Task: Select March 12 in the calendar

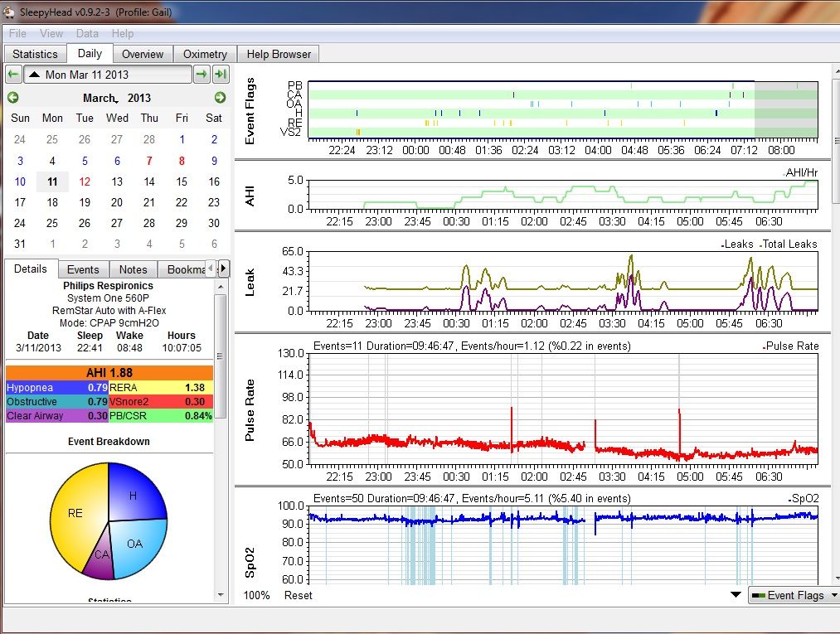Action: pyautogui.click(x=85, y=181)
